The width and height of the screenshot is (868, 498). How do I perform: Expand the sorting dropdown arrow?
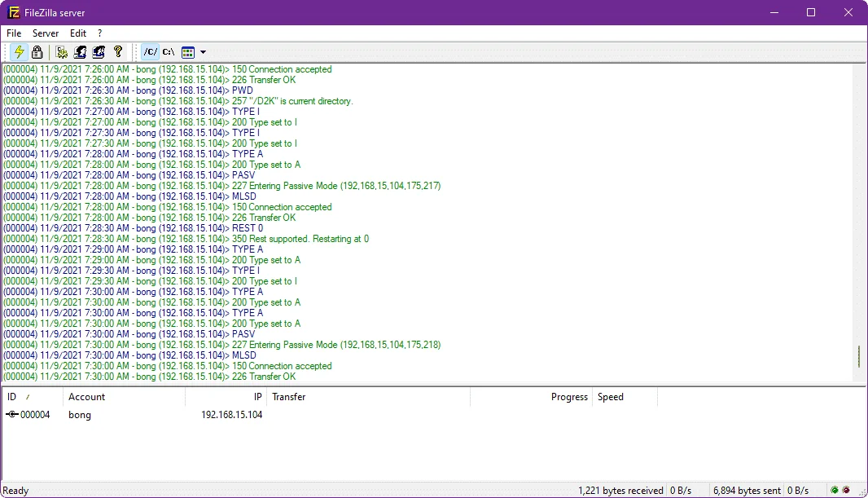[204, 52]
